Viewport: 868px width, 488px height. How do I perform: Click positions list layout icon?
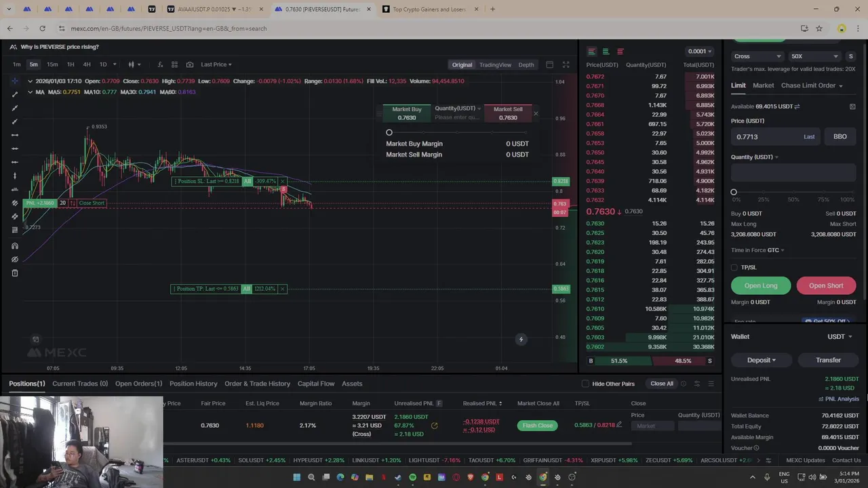pyautogui.click(x=711, y=384)
